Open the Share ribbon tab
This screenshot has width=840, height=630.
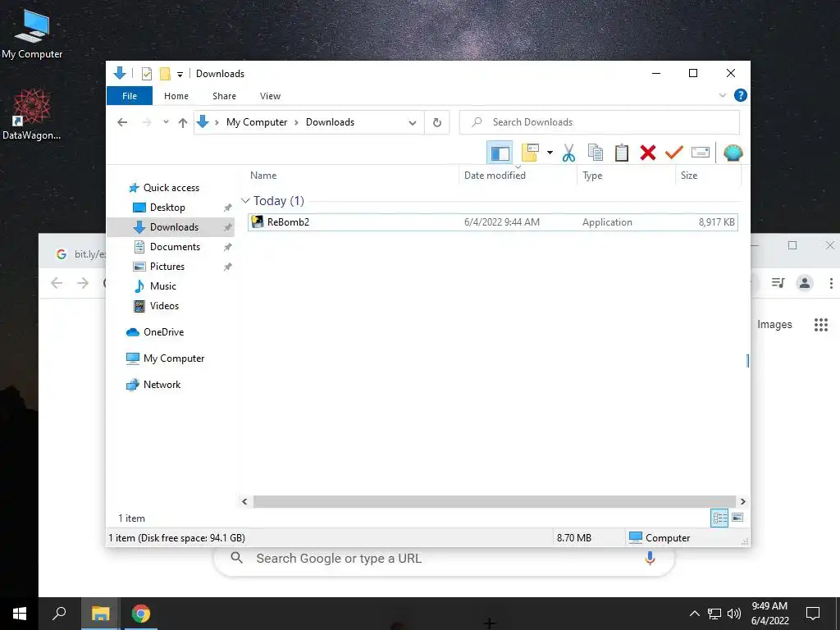tap(224, 96)
